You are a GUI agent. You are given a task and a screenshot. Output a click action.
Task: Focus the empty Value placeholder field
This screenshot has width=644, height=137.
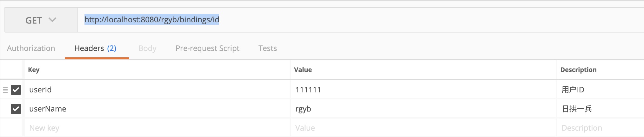pyautogui.click(x=422, y=128)
